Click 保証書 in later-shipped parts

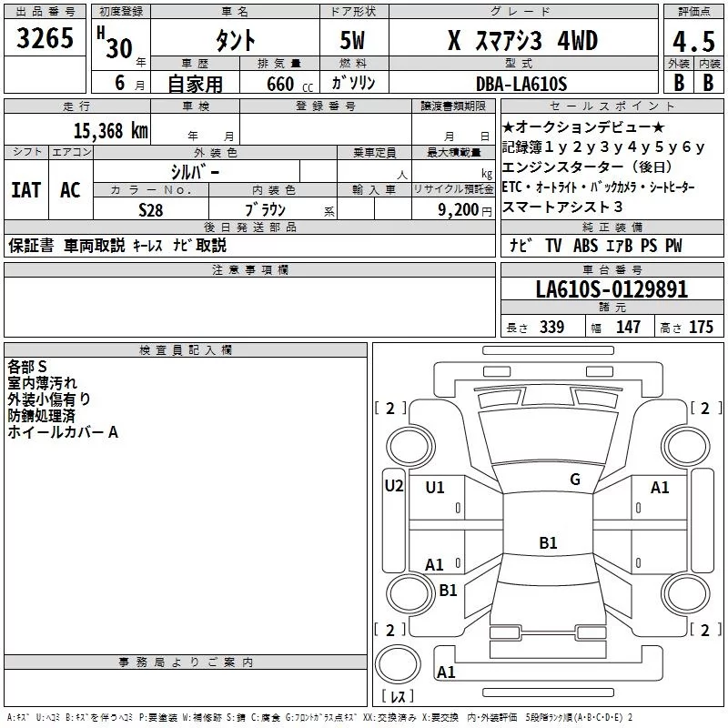point(31,245)
